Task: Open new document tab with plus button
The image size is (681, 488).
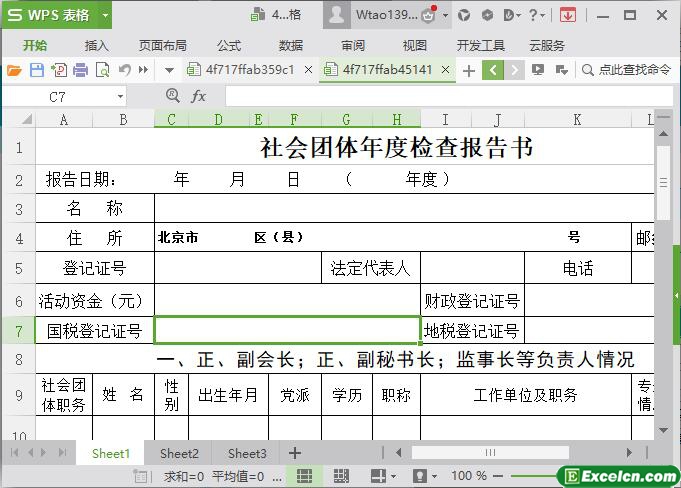Action: [x=469, y=70]
